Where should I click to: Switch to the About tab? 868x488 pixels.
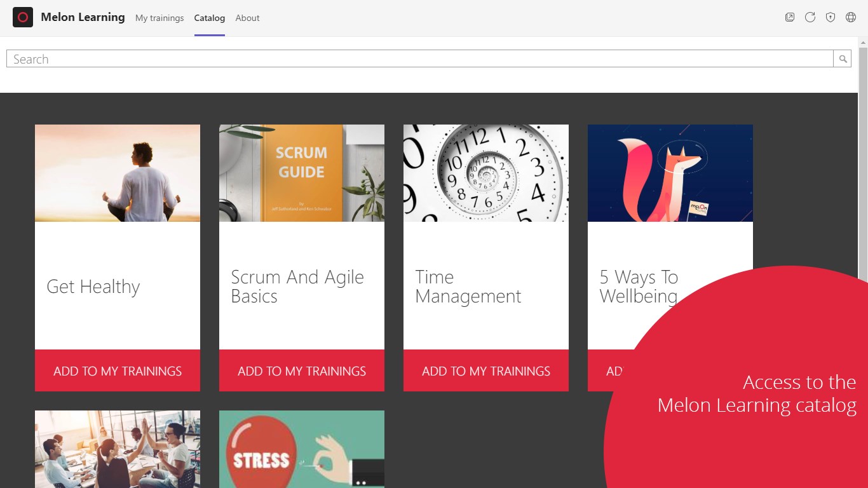(247, 18)
